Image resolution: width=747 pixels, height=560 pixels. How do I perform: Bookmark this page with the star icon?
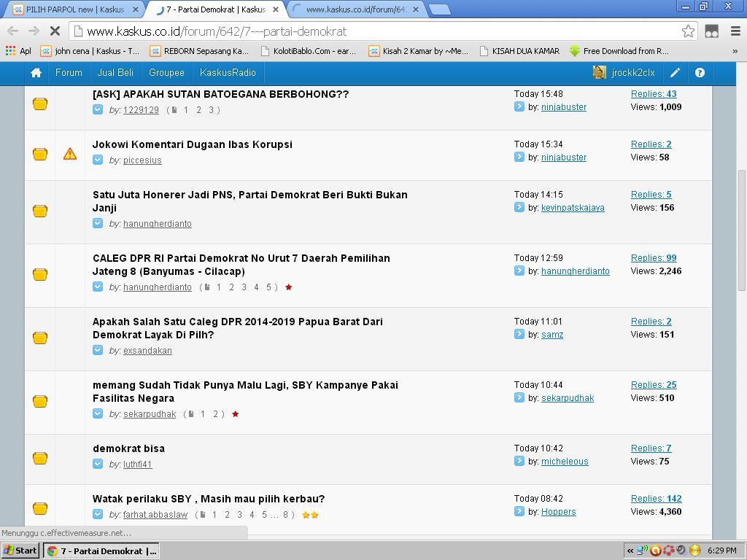687,31
